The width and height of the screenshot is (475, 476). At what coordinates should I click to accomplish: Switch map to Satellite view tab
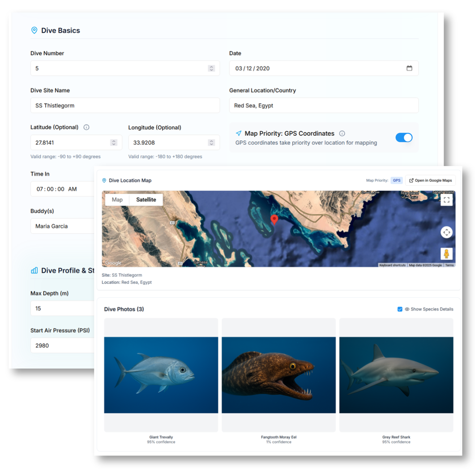146,199
